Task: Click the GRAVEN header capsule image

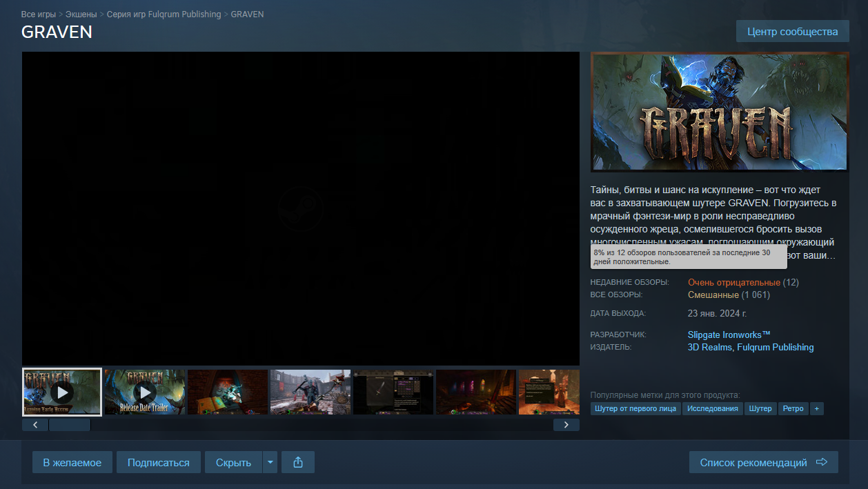Action: click(x=720, y=112)
